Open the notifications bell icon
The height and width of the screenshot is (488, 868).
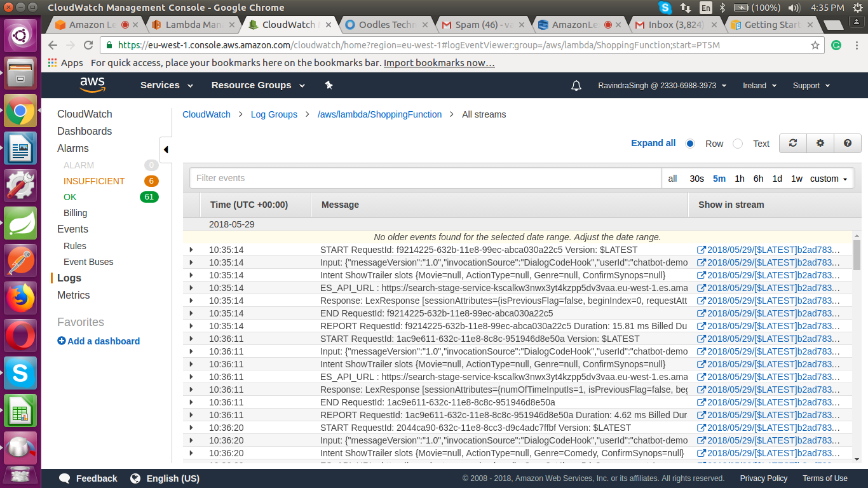point(576,85)
